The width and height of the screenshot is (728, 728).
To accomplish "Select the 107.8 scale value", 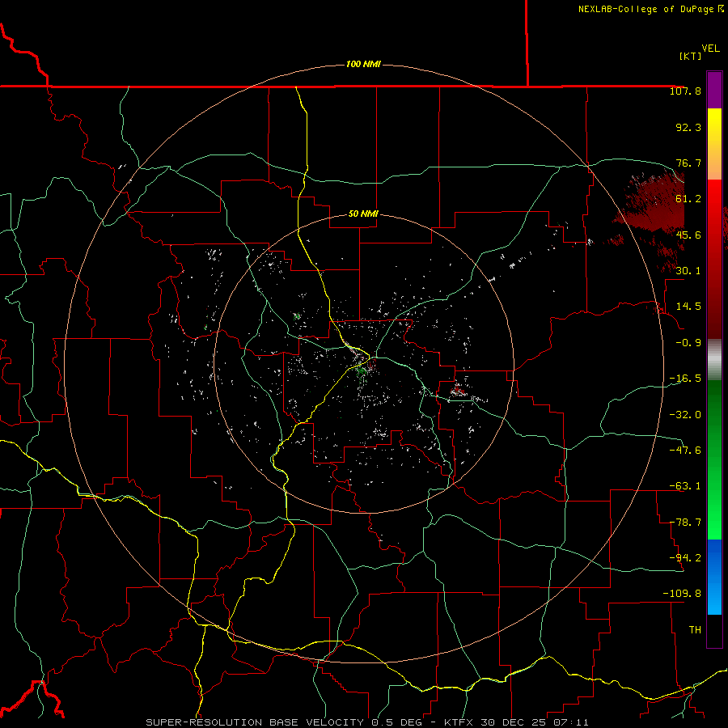I will pyautogui.click(x=685, y=91).
